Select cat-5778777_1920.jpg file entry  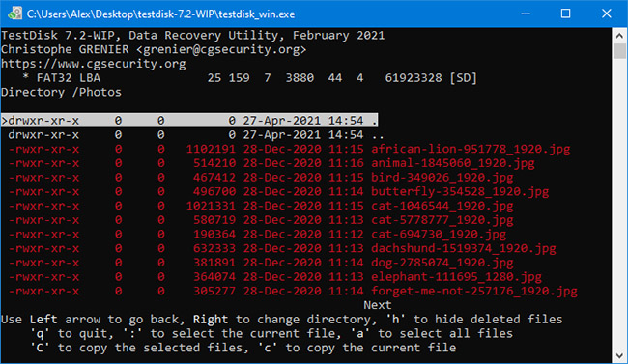tap(261, 220)
